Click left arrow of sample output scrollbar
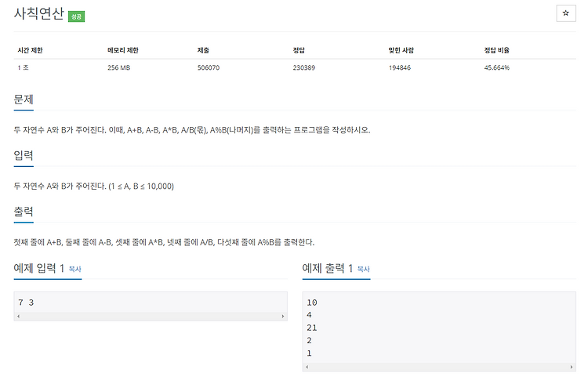Screen dimensions: 588x384 307,367
